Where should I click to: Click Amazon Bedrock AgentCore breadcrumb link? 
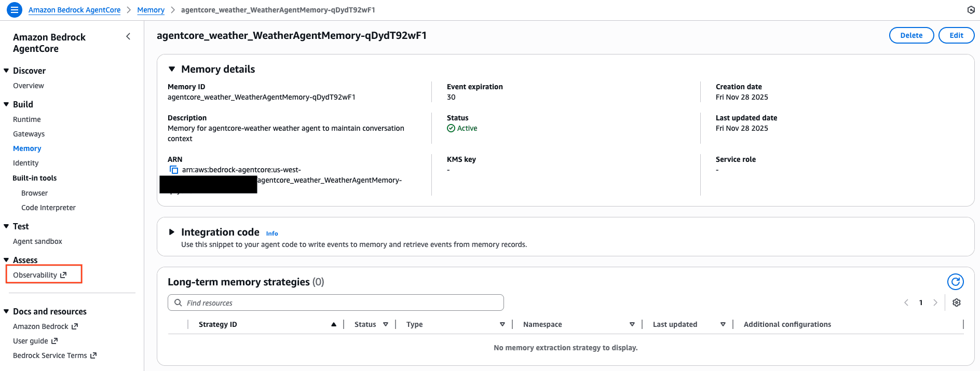click(75, 10)
